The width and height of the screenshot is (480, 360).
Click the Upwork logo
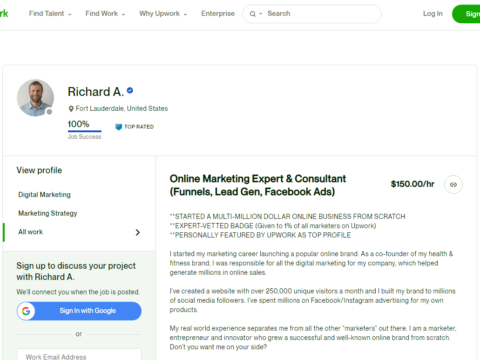(4, 13)
